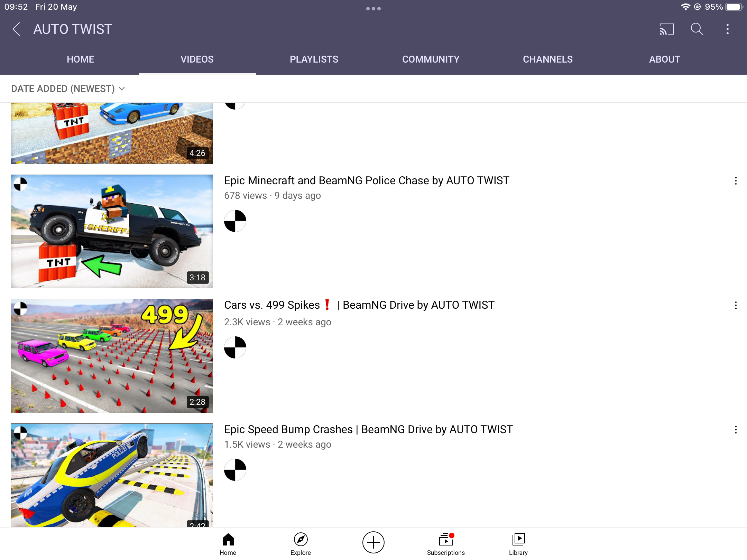
Task: Tap channel avatar under 499 Spikes video
Action: point(235,347)
